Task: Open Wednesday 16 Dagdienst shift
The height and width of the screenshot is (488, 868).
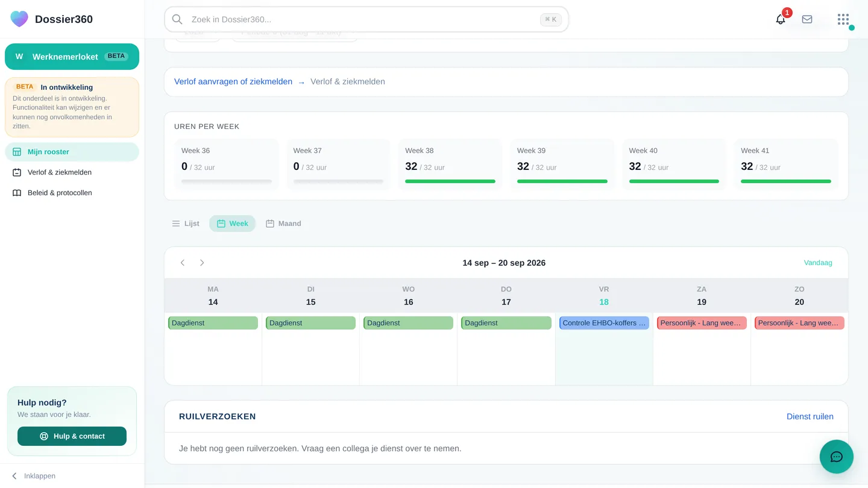Action: pos(408,323)
